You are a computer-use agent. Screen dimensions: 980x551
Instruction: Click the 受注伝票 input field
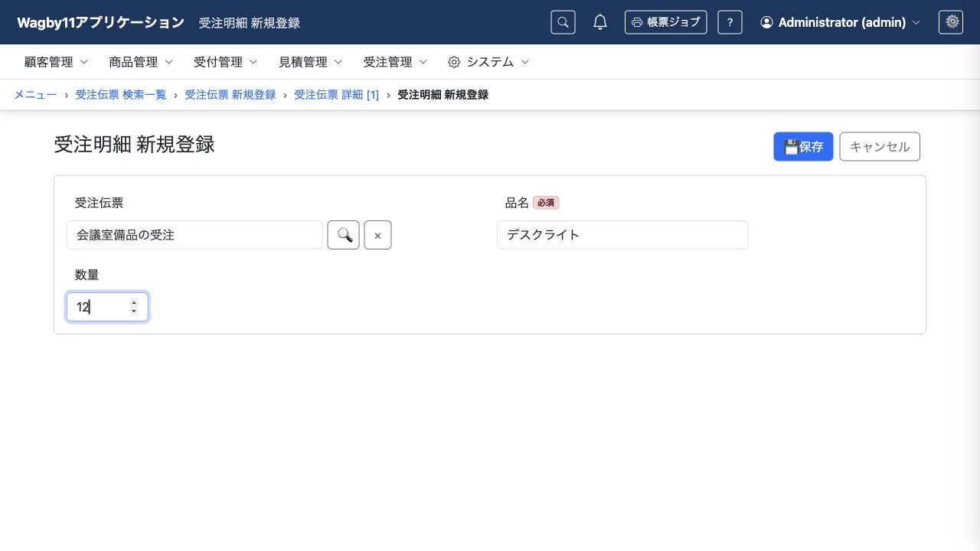(194, 235)
